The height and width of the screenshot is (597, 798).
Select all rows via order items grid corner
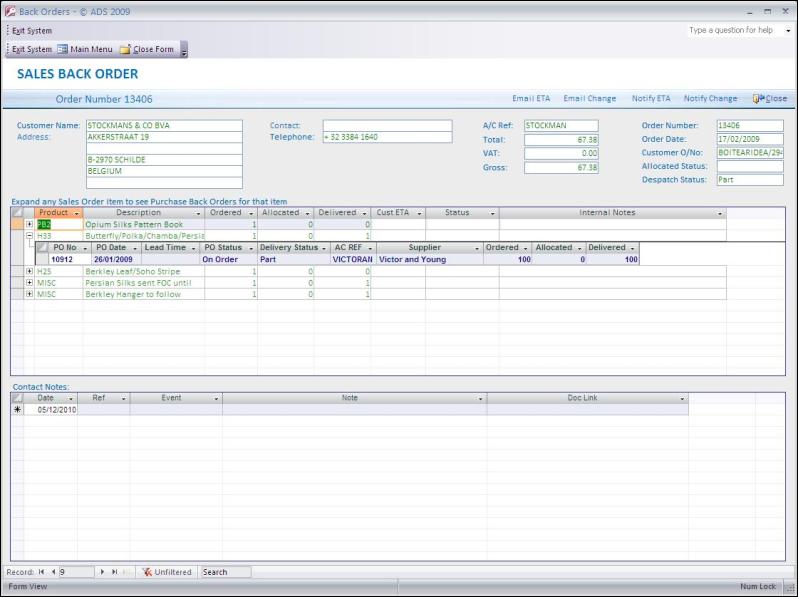point(17,213)
